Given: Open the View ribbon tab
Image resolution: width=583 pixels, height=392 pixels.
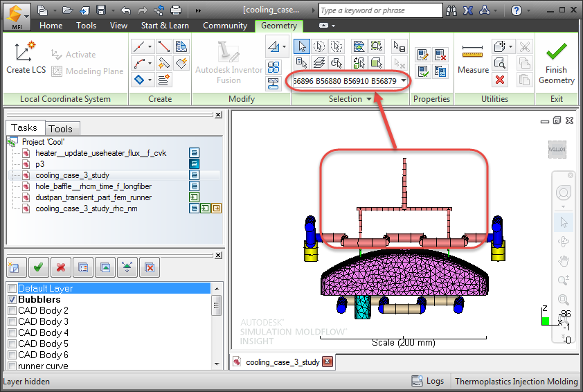Looking at the screenshot, I should (118, 26).
